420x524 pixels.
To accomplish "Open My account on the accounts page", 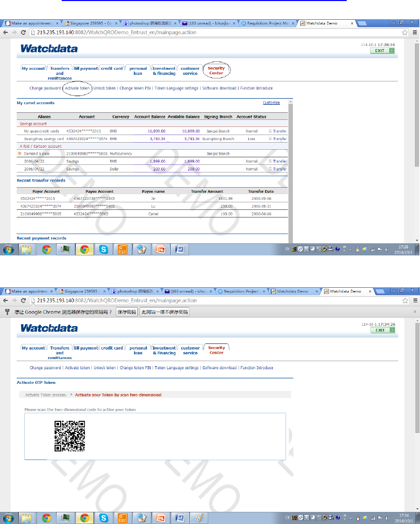I will (x=33, y=68).
